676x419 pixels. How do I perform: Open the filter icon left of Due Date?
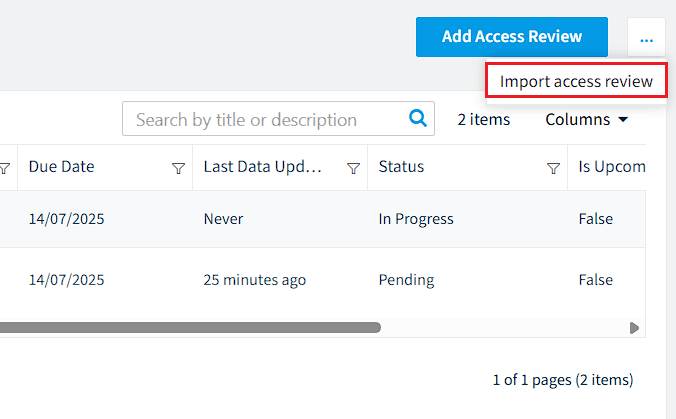pyautogui.click(x=5, y=168)
